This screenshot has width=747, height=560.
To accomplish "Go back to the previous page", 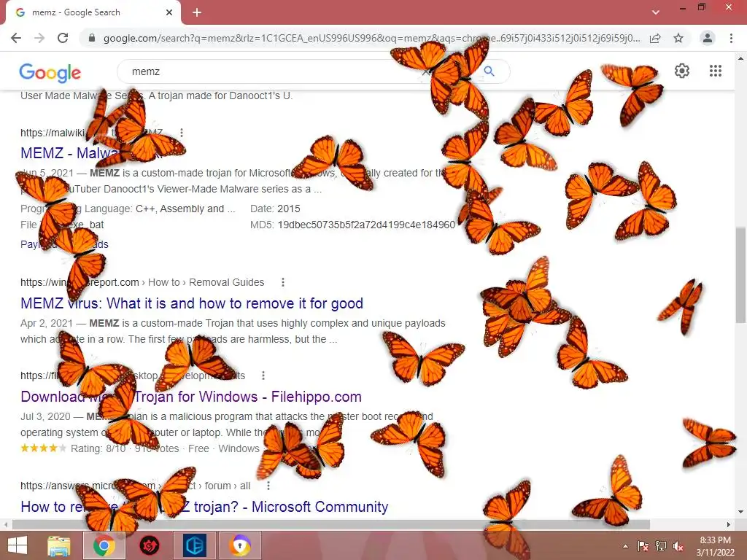I will pos(16,38).
